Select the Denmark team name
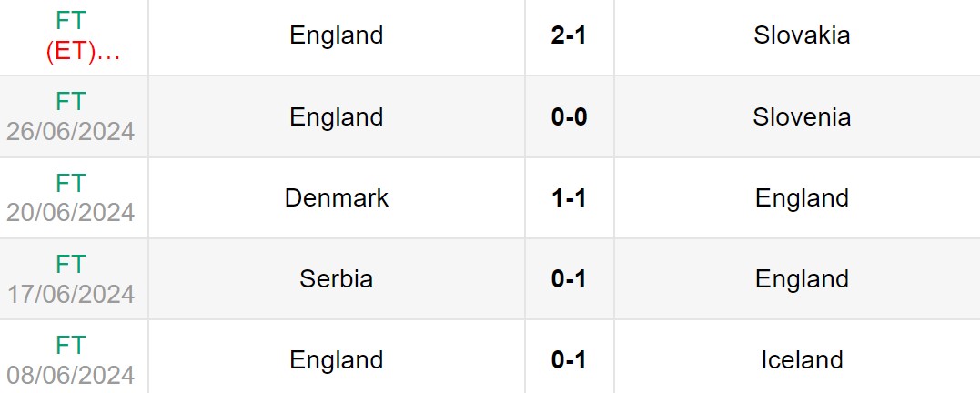 point(337,197)
